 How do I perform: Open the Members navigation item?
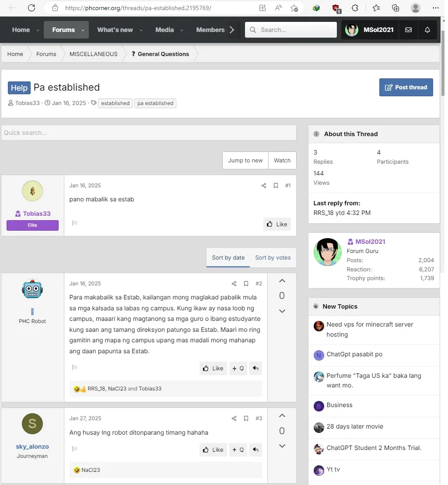click(210, 30)
